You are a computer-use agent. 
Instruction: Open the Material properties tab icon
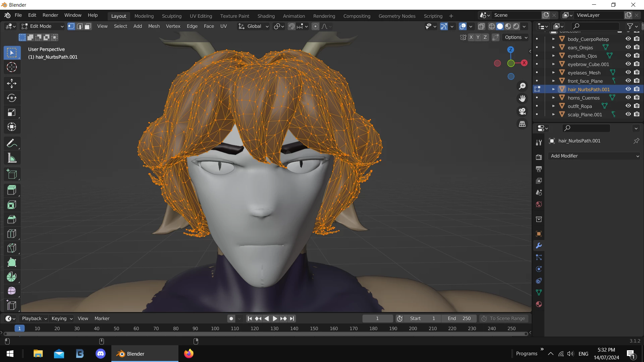pyautogui.click(x=539, y=304)
